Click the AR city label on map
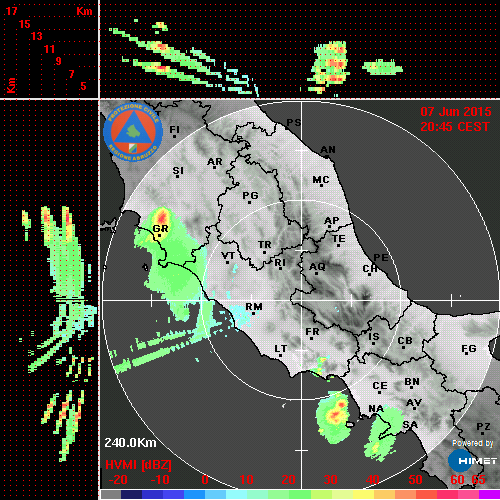This screenshot has width=500, height=500. click(x=215, y=162)
